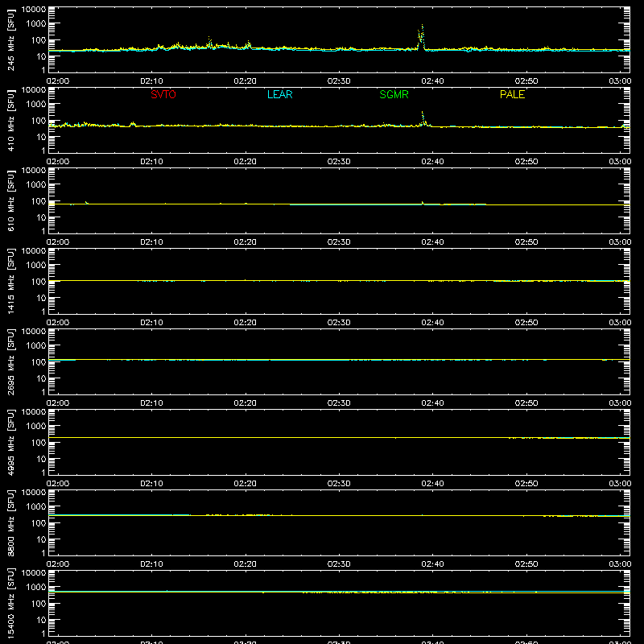Click the 02:00 label under the 245 MHz panel
The height and width of the screenshot is (644, 644).
click(58, 81)
